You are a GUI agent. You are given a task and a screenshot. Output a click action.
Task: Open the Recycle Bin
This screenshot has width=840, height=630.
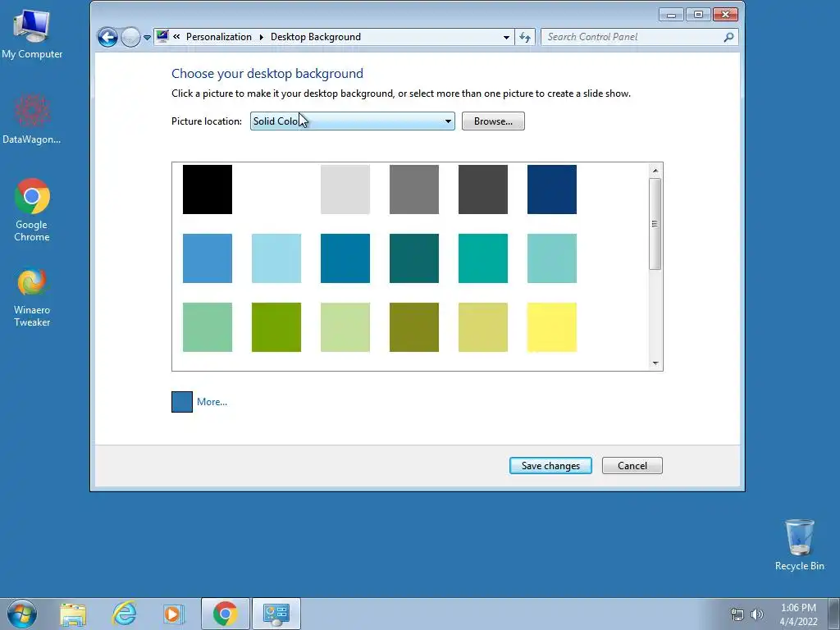click(x=799, y=545)
